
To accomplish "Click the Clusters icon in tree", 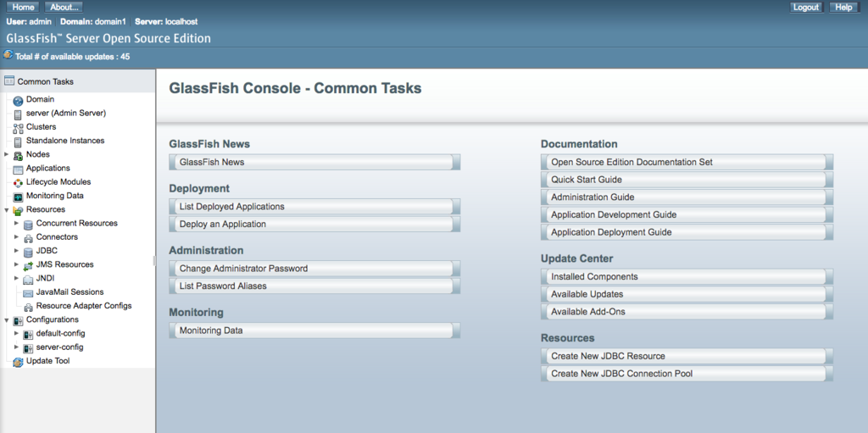I will coord(18,128).
